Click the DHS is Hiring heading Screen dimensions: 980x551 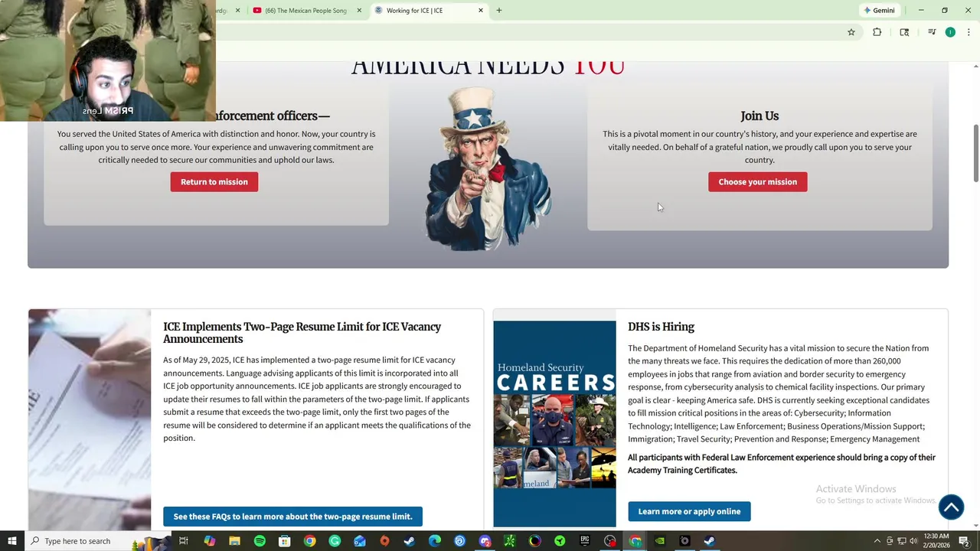point(661,327)
